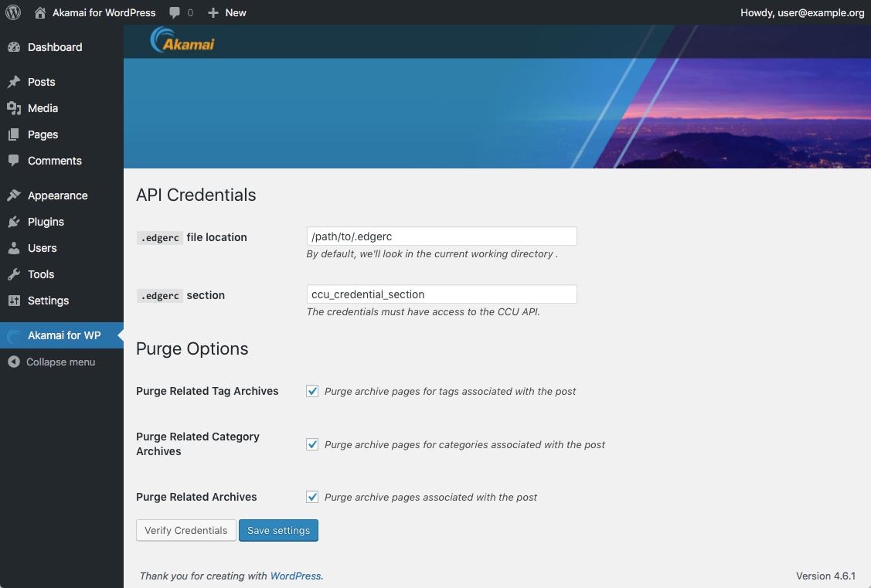The width and height of the screenshot is (871, 588).
Task: Click the '.edgerc section' label
Action: [181, 295]
